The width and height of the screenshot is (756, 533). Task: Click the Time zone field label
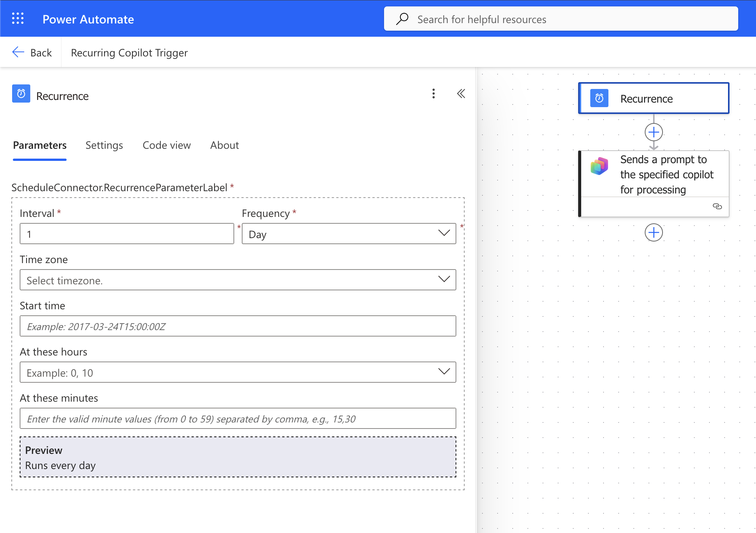pyautogui.click(x=44, y=260)
